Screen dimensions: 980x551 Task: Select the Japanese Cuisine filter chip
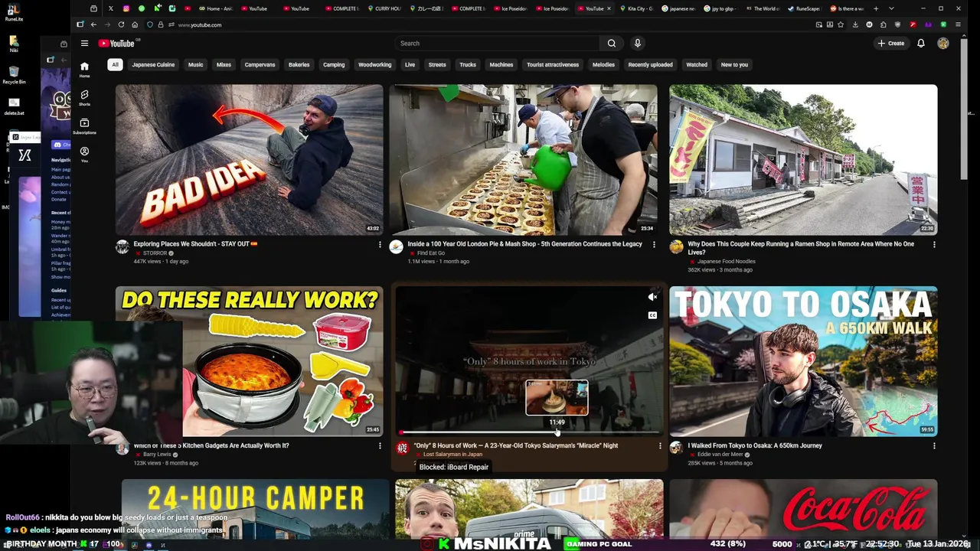(153, 65)
